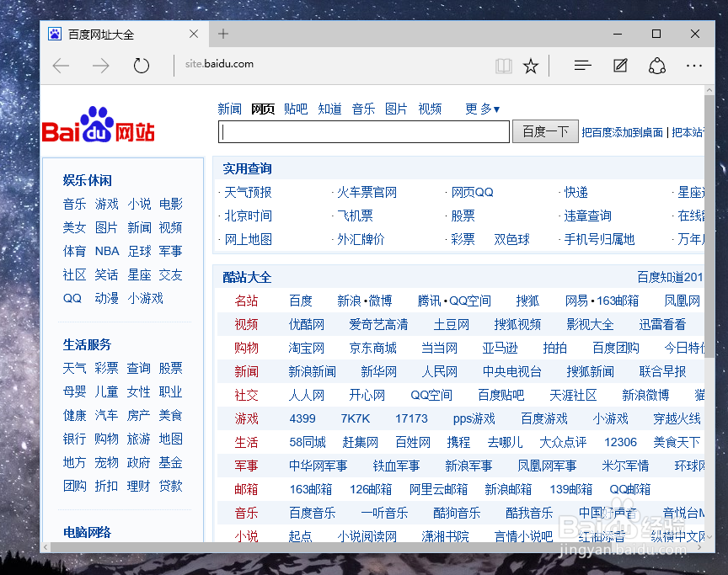The image size is (728, 575).
Task: Open Reading view book icon
Action: (x=503, y=66)
